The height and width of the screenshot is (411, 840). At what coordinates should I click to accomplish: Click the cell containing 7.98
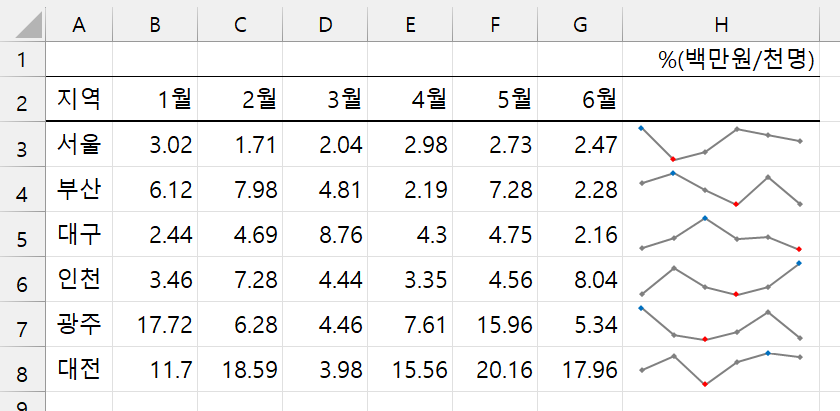(x=240, y=190)
